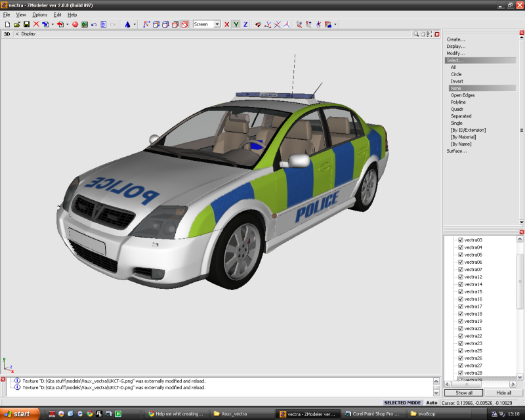525x420 pixels.
Task: Open the blue cone tool dropdown arrow
Action: coord(135,24)
